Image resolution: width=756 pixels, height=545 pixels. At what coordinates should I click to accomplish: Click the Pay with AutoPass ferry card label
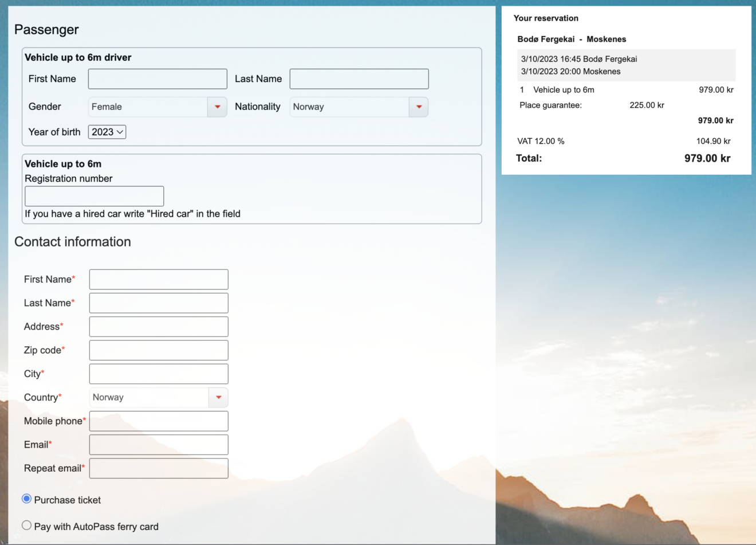[x=96, y=527]
